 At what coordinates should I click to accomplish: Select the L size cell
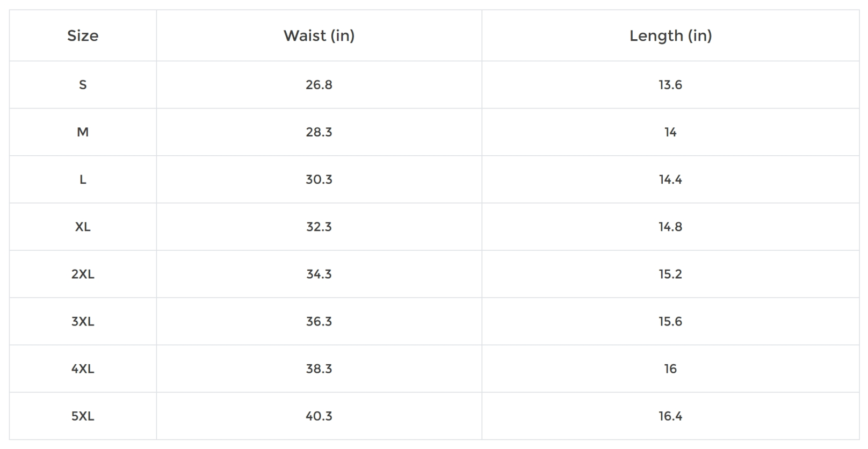[x=83, y=179]
